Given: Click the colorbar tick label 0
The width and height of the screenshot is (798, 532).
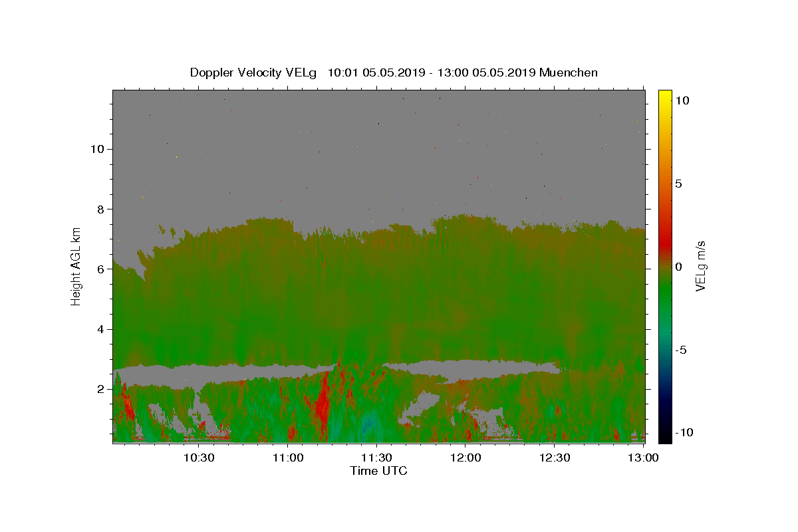Looking at the screenshot, I should pyautogui.click(x=678, y=267).
